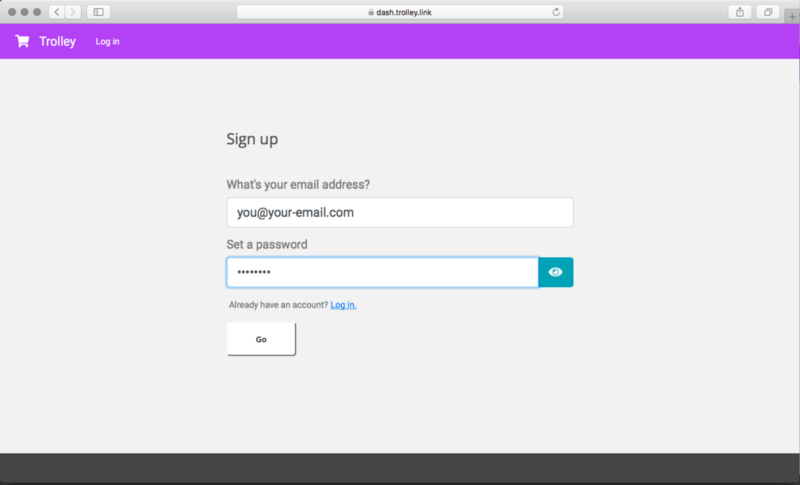800x485 pixels.
Task: Show all tabs overview icon
Action: point(768,12)
